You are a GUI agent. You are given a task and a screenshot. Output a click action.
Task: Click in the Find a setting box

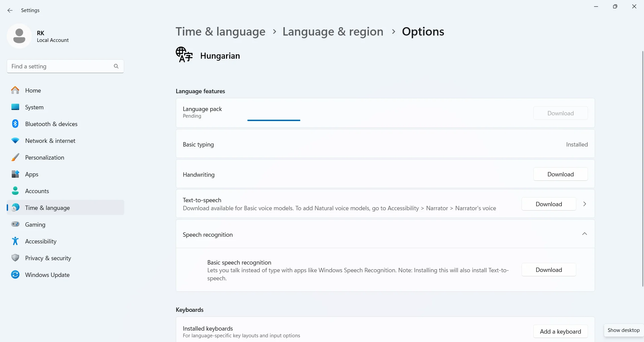point(65,66)
